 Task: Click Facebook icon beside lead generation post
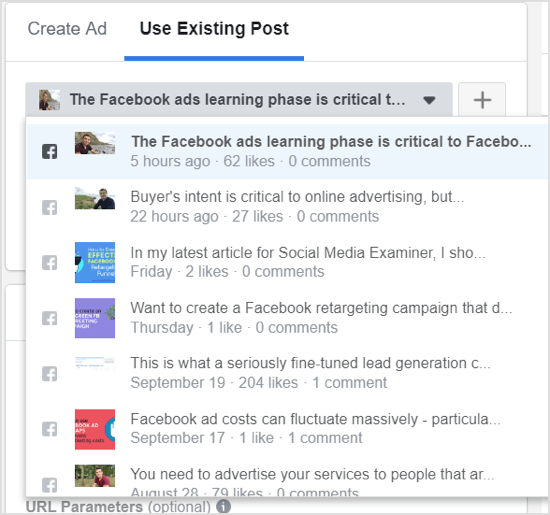click(49, 374)
